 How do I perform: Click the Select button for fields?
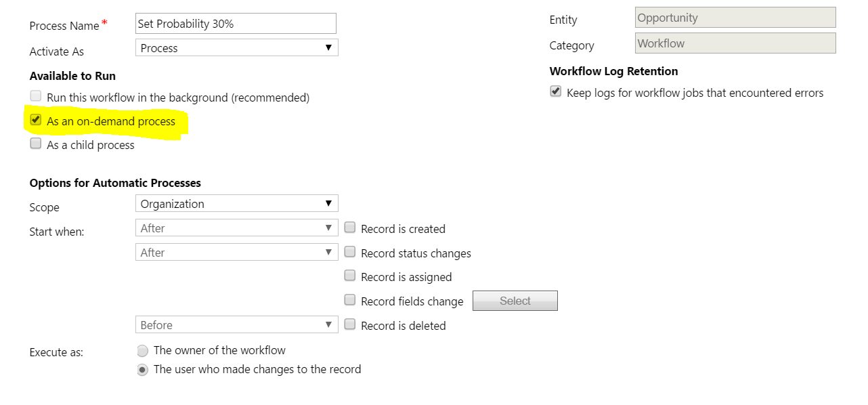(x=515, y=301)
